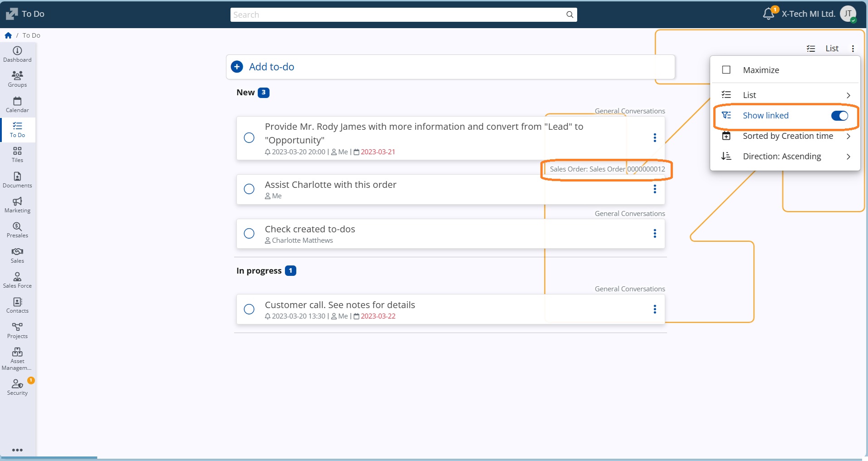This screenshot has width=868, height=461.
Task: Open General Conversations above Customer call
Action: (630, 289)
